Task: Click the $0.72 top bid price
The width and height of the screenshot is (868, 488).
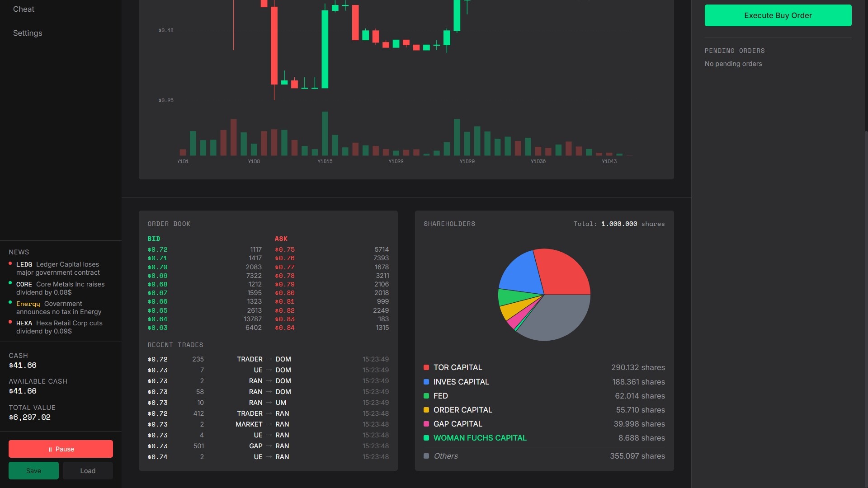Action: coord(157,249)
